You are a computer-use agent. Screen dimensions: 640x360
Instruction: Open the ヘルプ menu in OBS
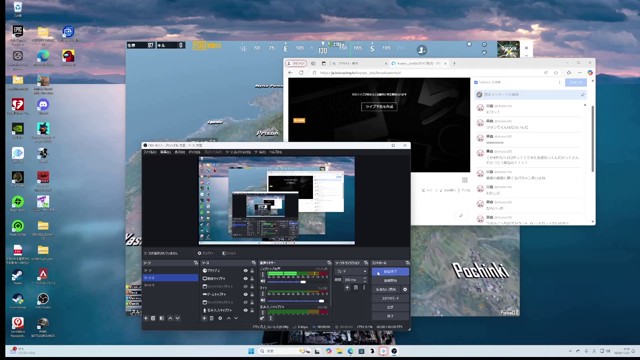point(276,152)
